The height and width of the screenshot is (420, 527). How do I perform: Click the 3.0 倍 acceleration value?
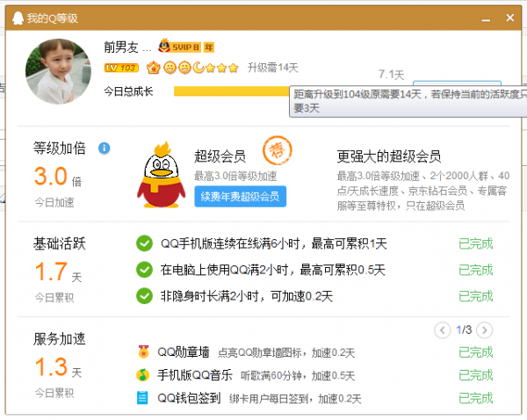coord(58,177)
